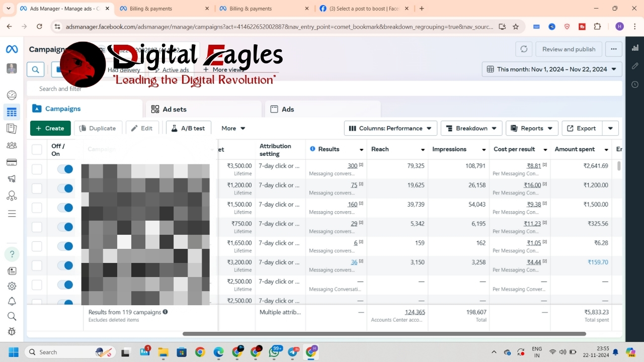The image size is (644, 362).
Task: Switch to the Ads tab
Action: pos(323,109)
